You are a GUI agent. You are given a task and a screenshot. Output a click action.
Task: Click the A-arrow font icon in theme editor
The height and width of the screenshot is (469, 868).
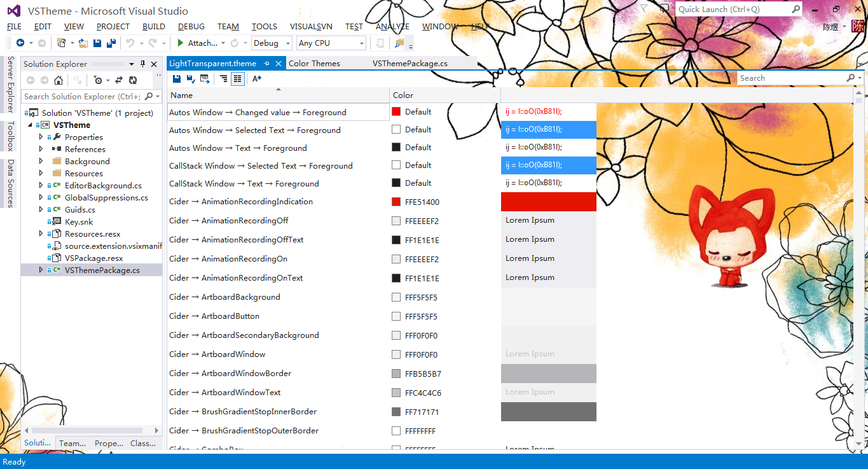[257, 78]
